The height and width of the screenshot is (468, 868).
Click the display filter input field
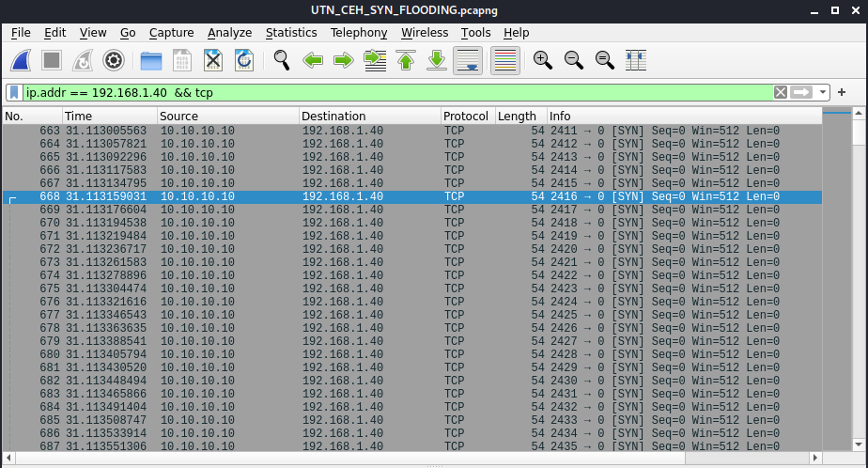coord(397,92)
